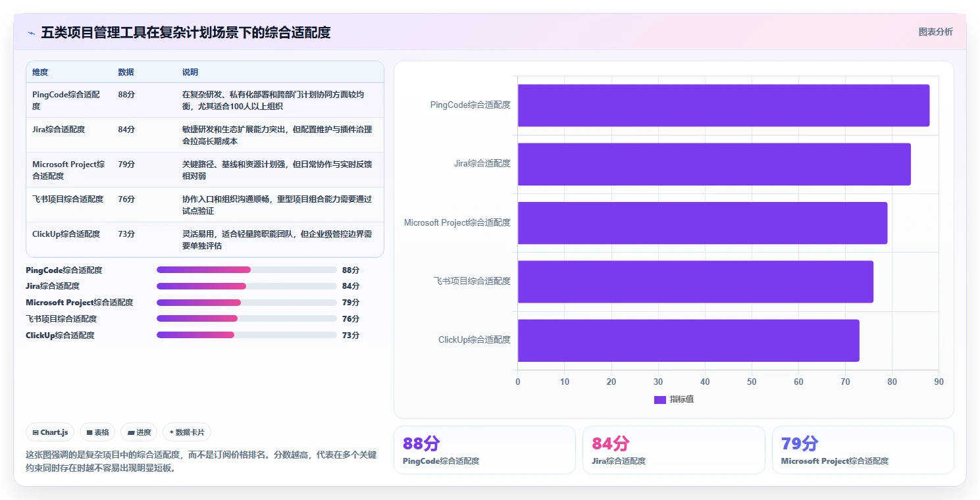This screenshot has height=500, width=980.
Task: Click the 88分 cell in the table
Action: [x=126, y=95]
